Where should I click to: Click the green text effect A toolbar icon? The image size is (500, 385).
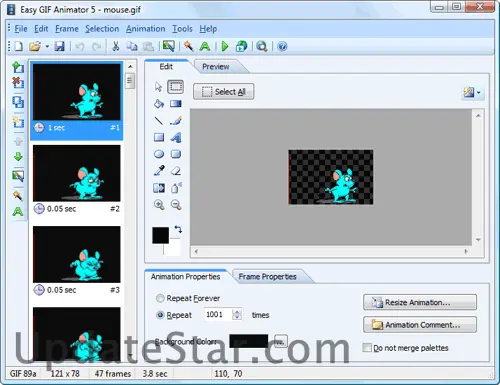click(x=205, y=46)
